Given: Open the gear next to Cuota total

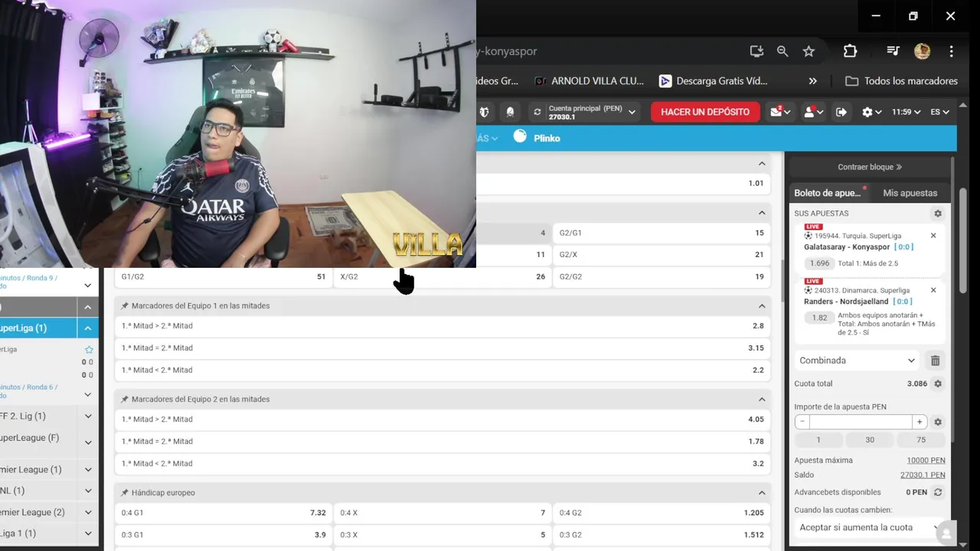Looking at the screenshot, I should click(938, 383).
